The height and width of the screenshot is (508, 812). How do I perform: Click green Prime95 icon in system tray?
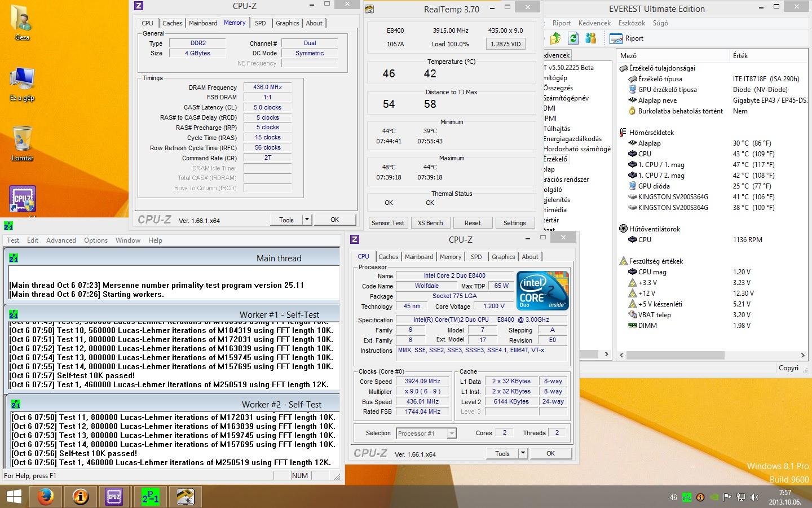(687, 497)
